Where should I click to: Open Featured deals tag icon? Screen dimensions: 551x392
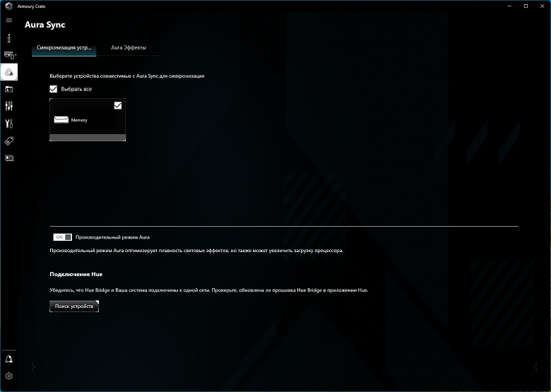click(9, 141)
